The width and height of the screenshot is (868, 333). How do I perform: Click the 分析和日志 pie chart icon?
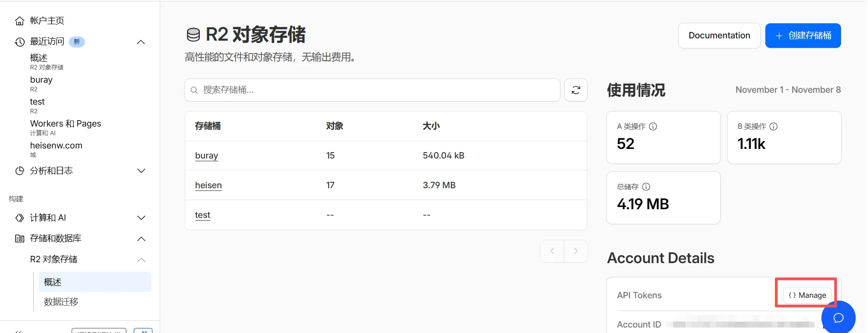(20, 171)
